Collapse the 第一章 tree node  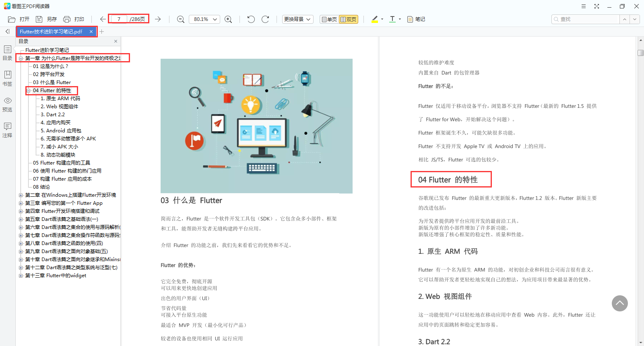[21, 58]
